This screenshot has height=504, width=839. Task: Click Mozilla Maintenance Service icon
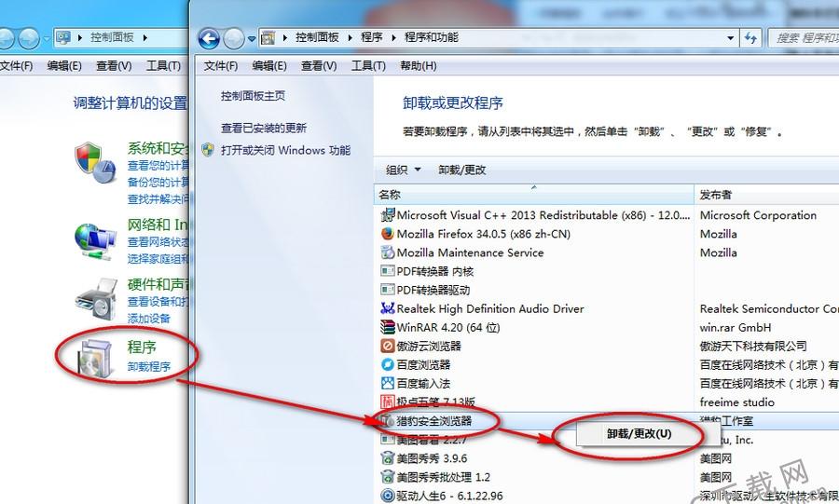388,252
